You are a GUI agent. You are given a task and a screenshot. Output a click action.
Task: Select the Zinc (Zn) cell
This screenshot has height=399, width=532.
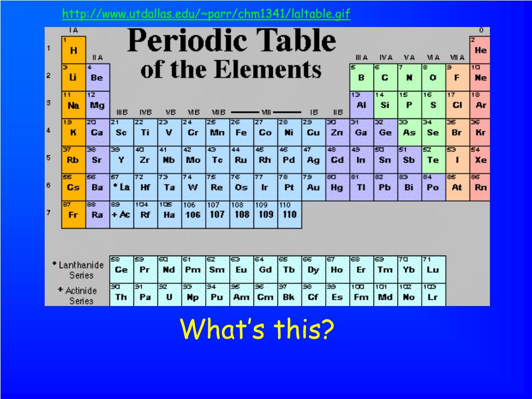pos(338,132)
